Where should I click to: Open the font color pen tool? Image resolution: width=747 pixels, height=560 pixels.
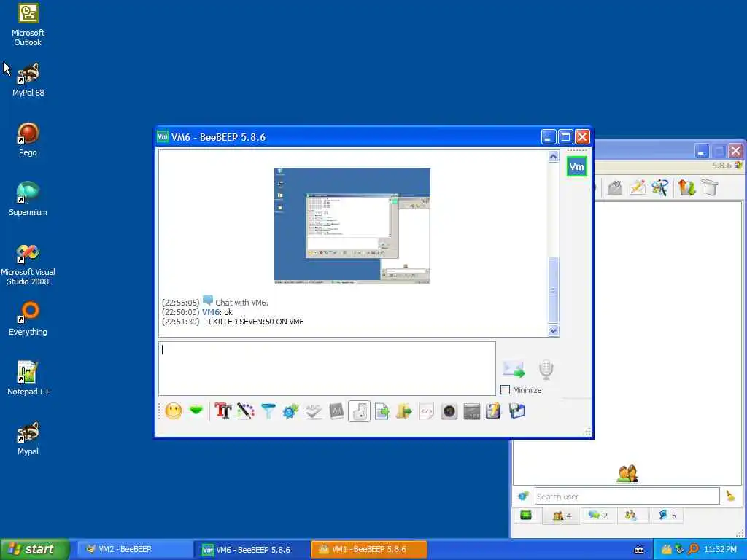[245, 411]
